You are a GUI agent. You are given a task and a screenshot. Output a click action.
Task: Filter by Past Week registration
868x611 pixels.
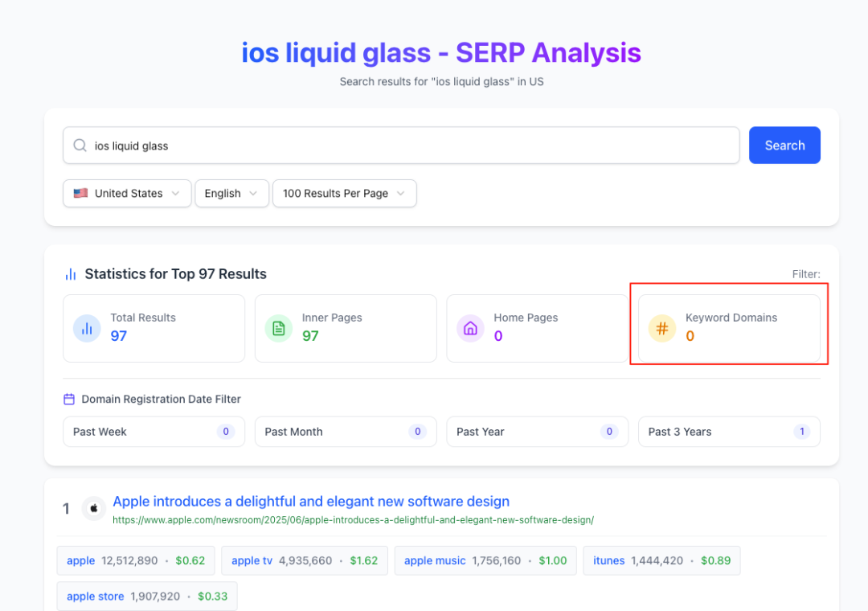(x=154, y=432)
